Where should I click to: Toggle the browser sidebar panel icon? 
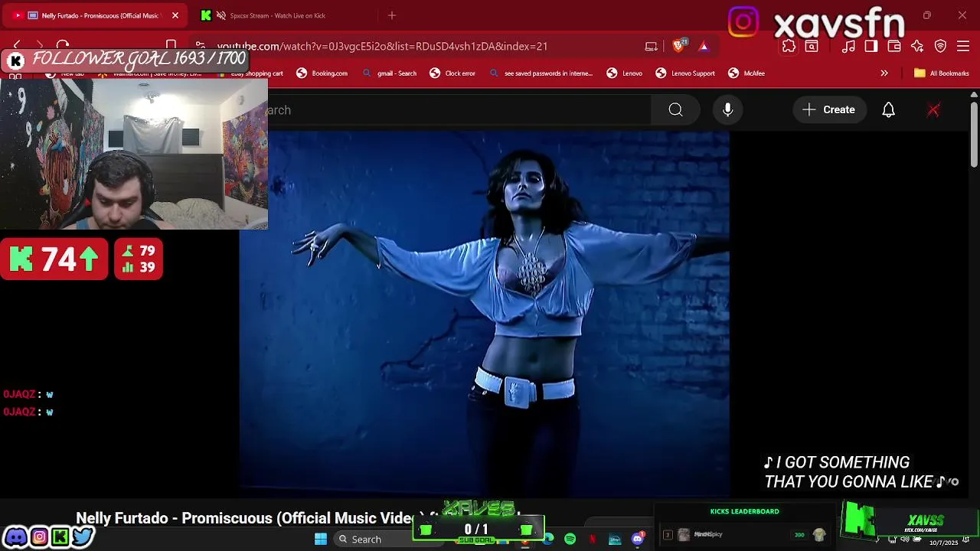pos(871,47)
